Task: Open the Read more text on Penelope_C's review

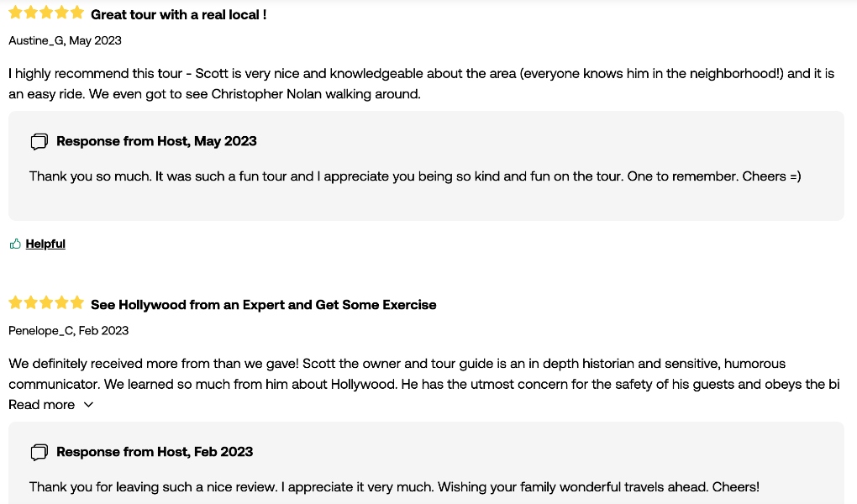Action: tap(41, 405)
